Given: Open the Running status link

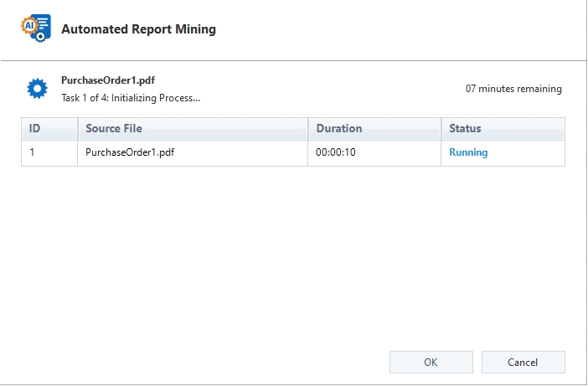Looking at the screenshot, I should point(468,152).
